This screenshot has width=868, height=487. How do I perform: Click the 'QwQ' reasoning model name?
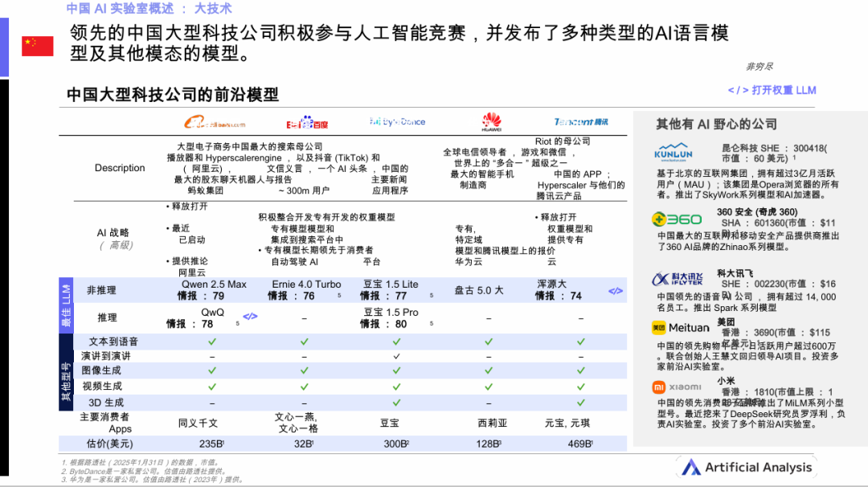(212, 312)
